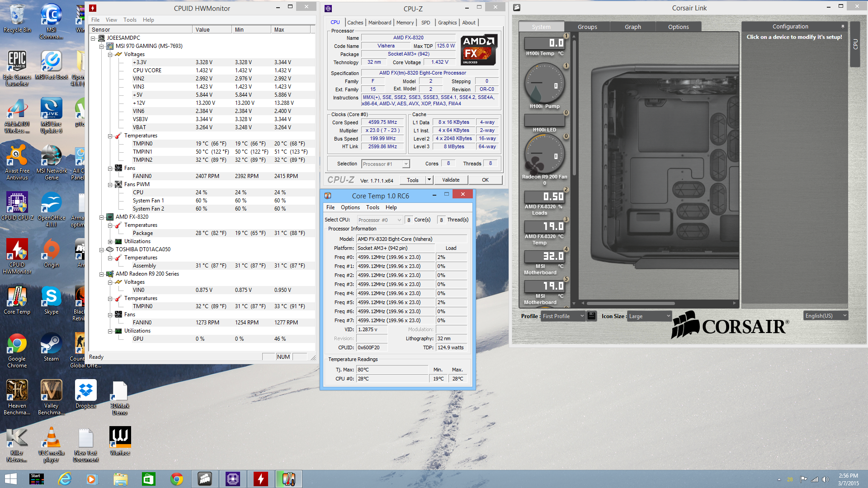The height and width of the screenshot is (488, 868).
Task: Open Google Chrome desktop icon
Action: (x=17, y=350)
